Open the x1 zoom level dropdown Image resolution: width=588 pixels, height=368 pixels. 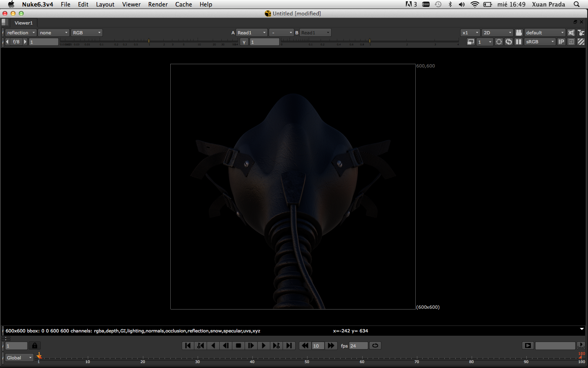[x=470, y=33]
